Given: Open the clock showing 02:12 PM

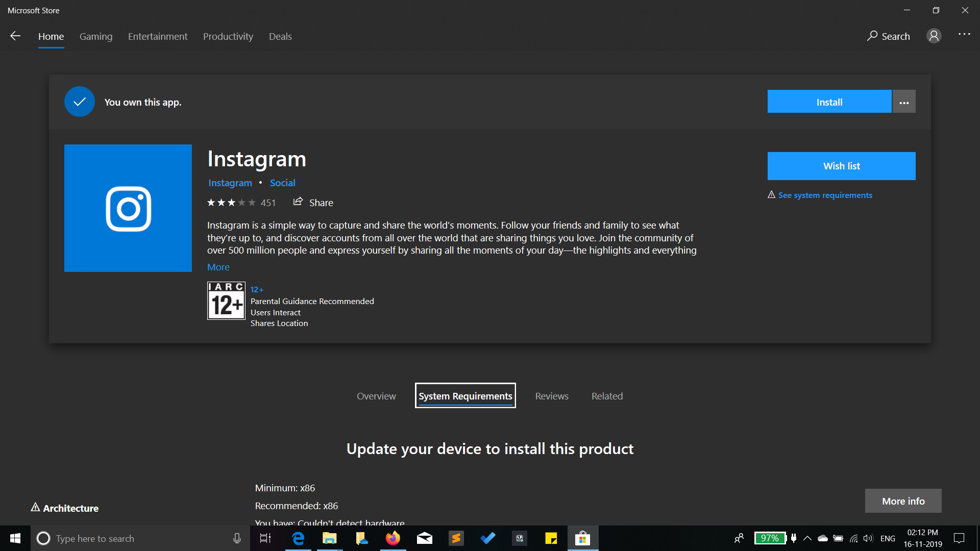Looking at the screenshot, I should pos(923,538).
